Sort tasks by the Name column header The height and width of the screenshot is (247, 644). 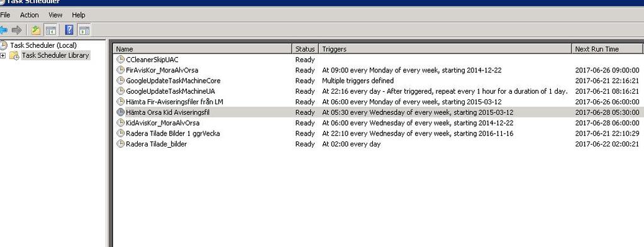click(x=203, y=49)
